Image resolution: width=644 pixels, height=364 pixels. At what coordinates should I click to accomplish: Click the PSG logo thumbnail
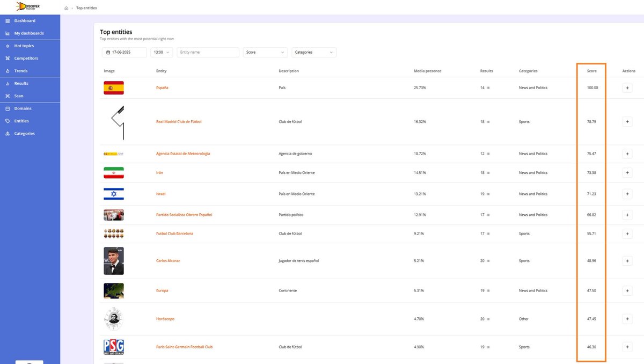pyautogui.click(x=114, y=347)
